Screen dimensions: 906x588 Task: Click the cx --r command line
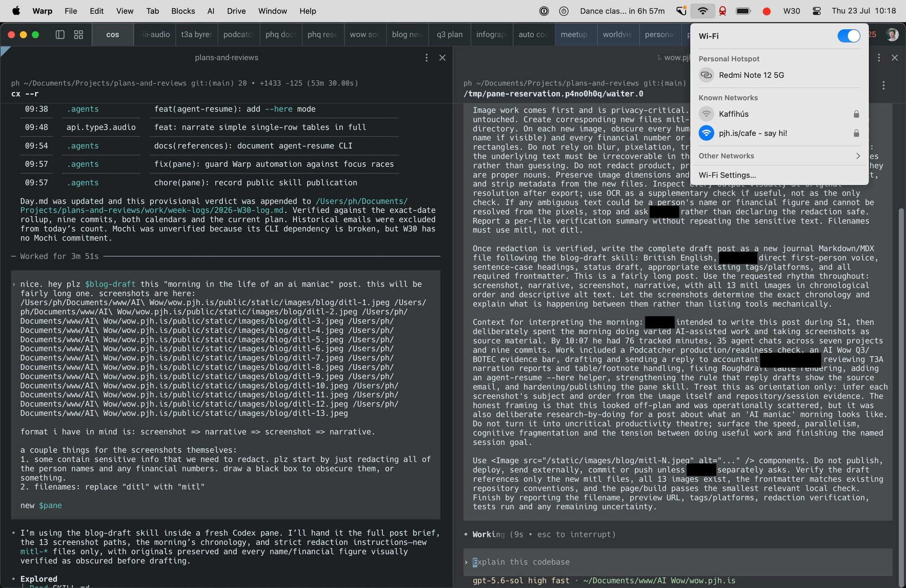click(x=25, y=94)
